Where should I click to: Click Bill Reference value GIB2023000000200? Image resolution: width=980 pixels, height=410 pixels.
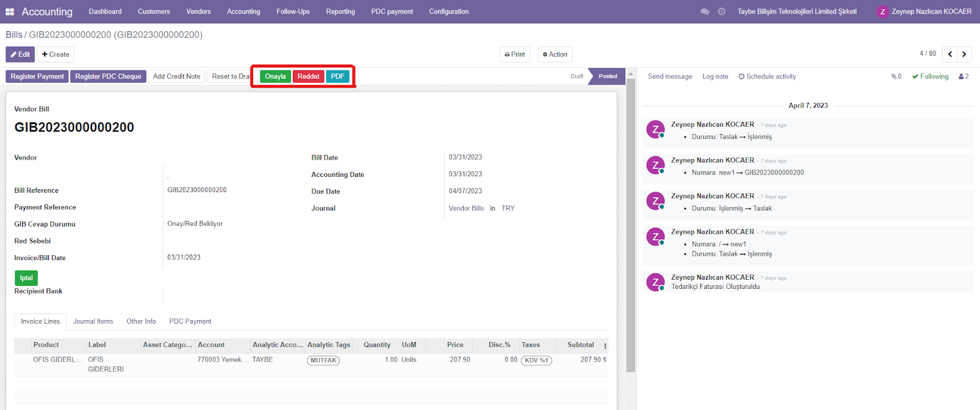point(197,190)
